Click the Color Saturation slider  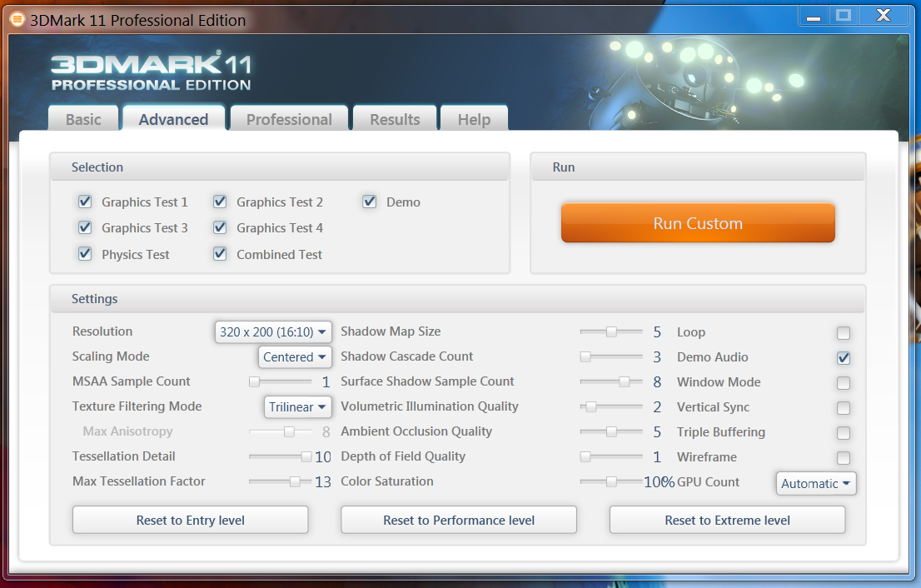click(611, 481)
